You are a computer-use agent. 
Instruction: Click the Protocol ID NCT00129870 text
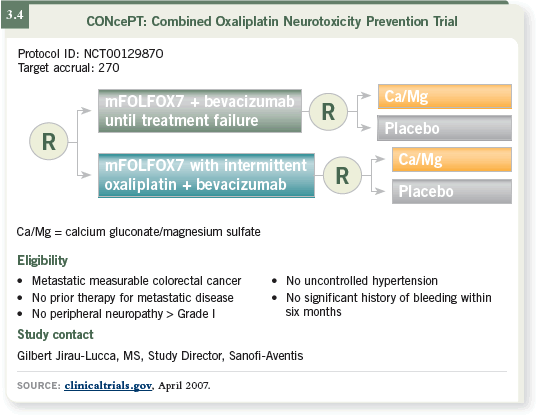click(x=91, y=54)
